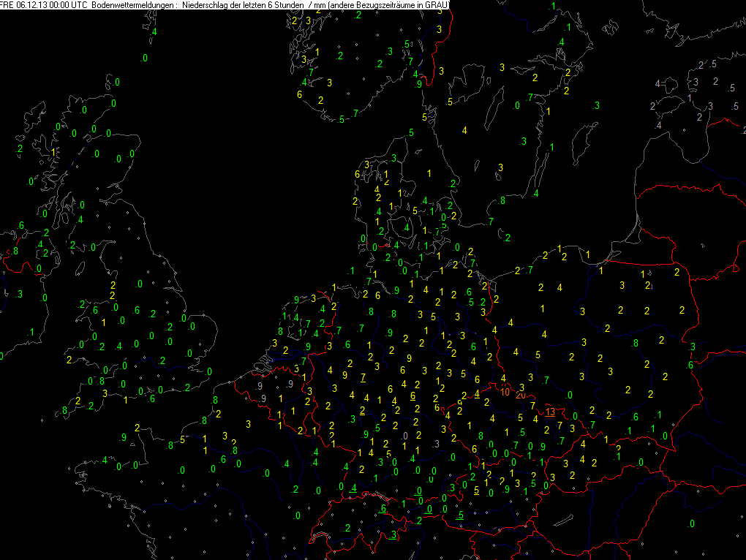The width and height of the screenshot is (746, 560).
Task: Select the yellow 1 reading in western Scotland
Action: [53, 152]
